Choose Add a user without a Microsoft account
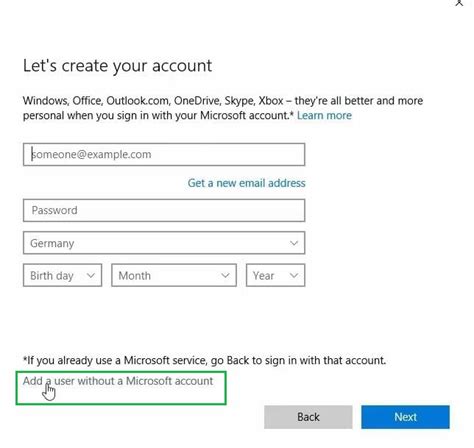 tap(118, 381)
